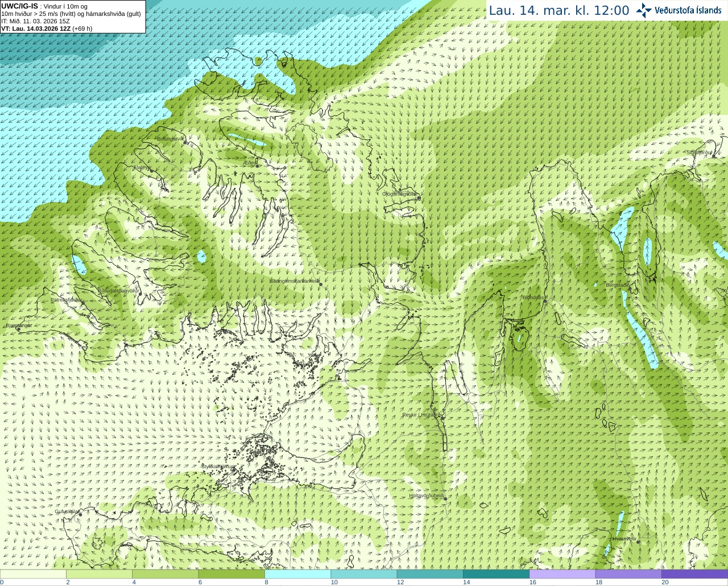
Task: Click the 'Lau. 14. mar. kl. 12:00' timestamp
Action: tap(559, 10)
